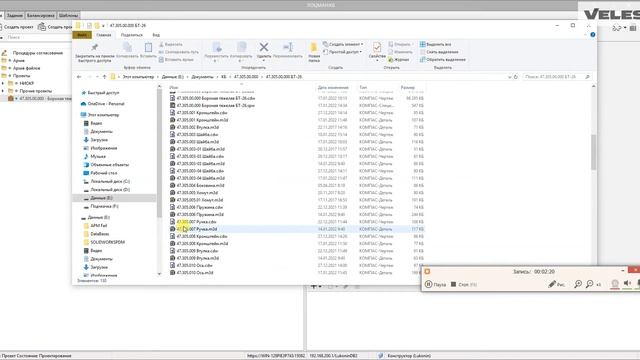Click Скопировать путь in clipboard group

(178, 52)
